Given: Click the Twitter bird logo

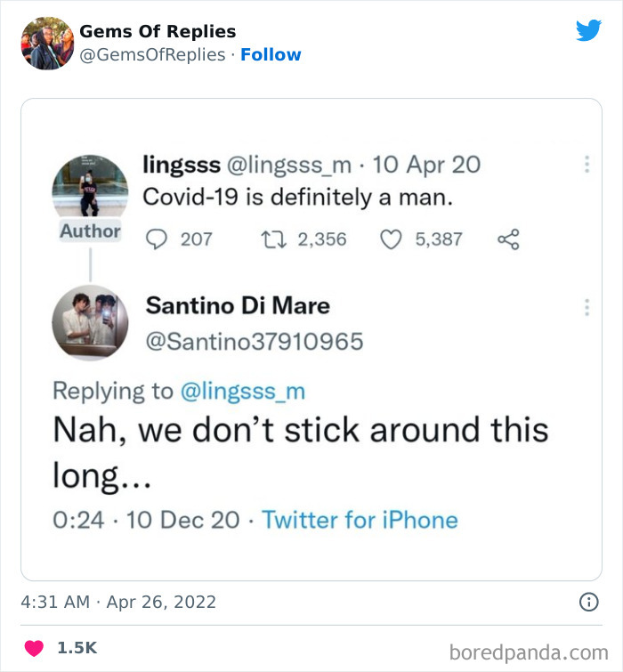Looking at the screenshot, I should [x=588, y=31].
